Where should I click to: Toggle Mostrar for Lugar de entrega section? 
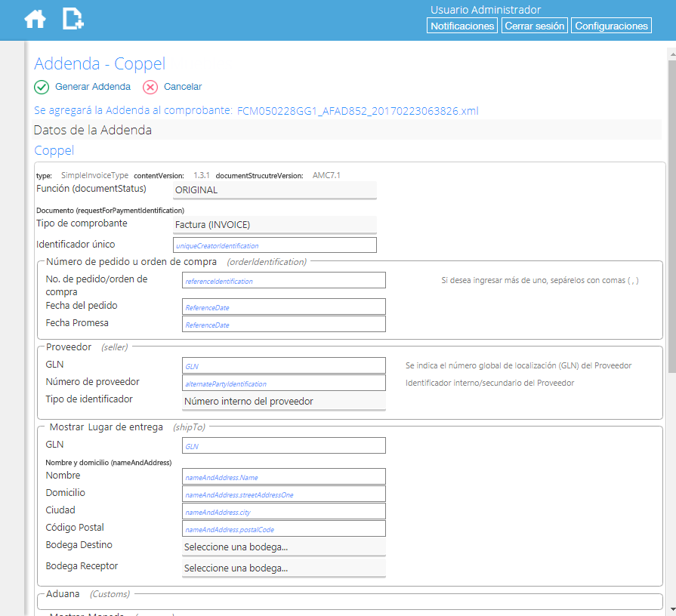click(x=66, y=427)
